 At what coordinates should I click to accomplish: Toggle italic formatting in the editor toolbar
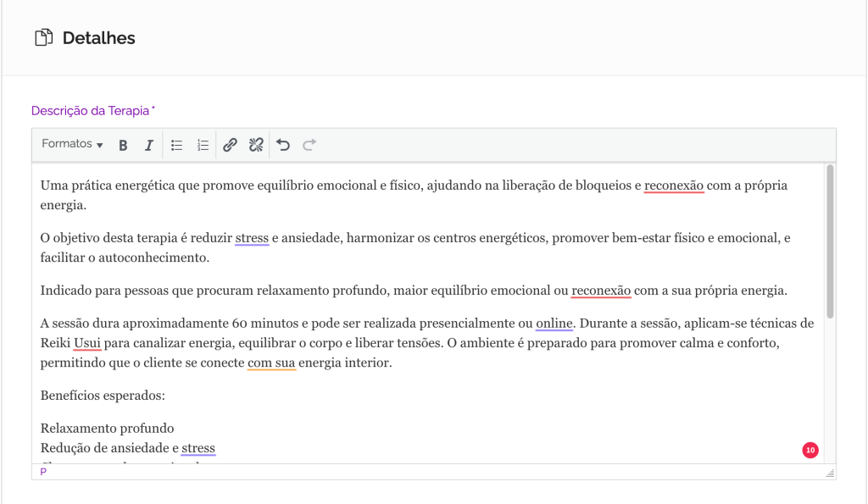click(x=148, y=145)
